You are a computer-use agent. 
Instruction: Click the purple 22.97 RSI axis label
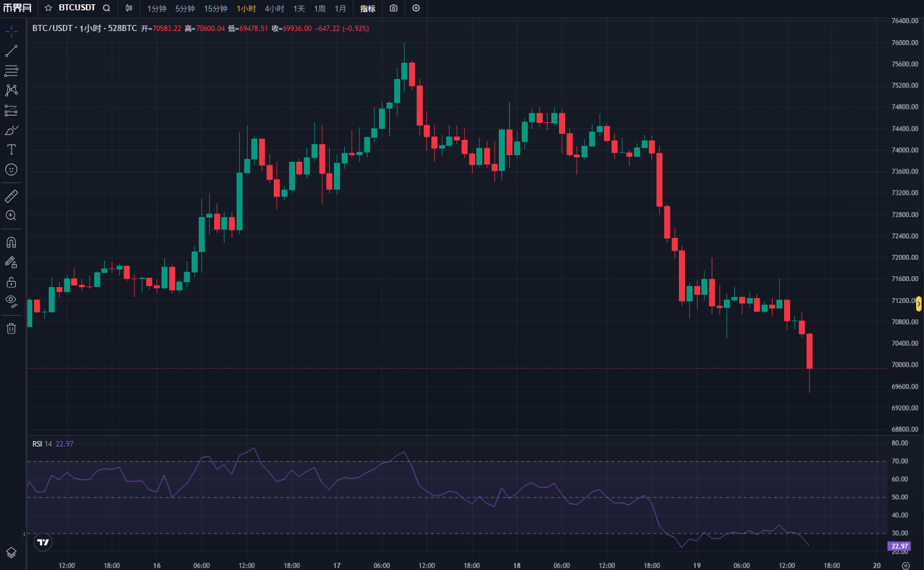pos(899,546)
